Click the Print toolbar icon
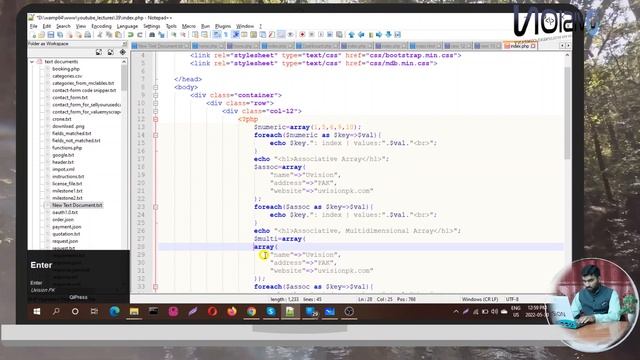Viewport: 640px width, 360px height. [88, 35]
